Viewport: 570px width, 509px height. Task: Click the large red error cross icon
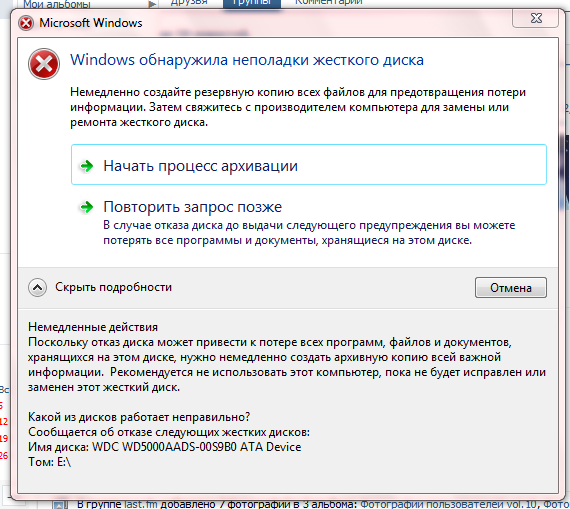tap(44, 64)
